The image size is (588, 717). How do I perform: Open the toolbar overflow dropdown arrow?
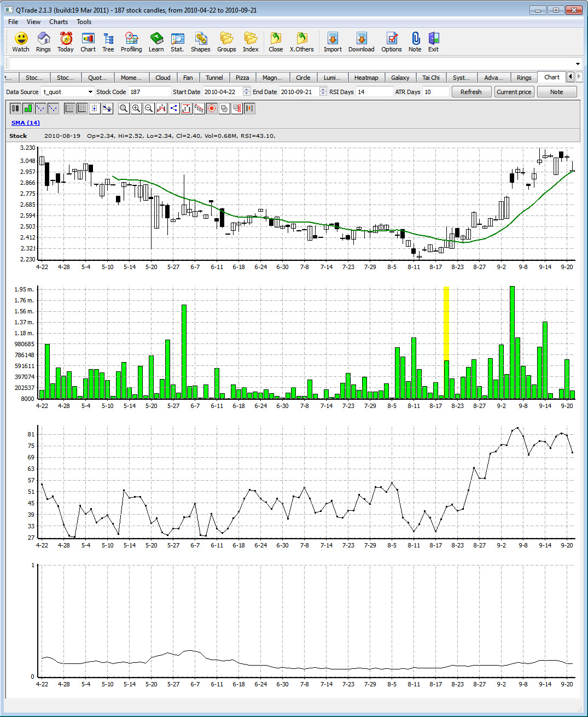(578, 63)
